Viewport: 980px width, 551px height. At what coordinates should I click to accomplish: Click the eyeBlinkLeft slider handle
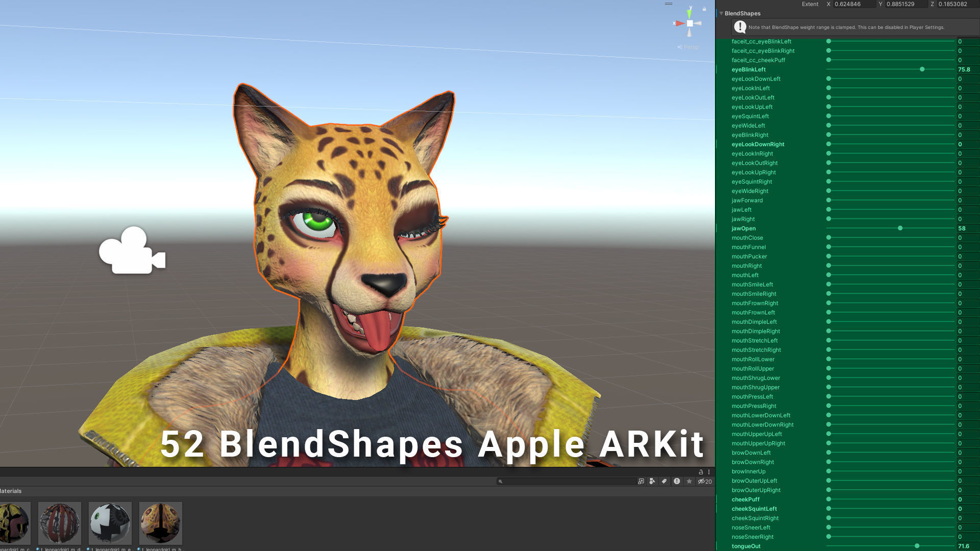point(922,69)
